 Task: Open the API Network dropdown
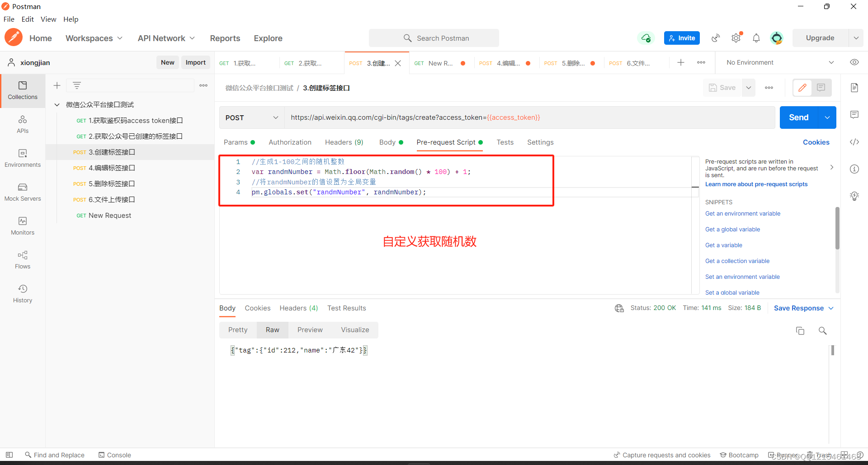point(166,38)
